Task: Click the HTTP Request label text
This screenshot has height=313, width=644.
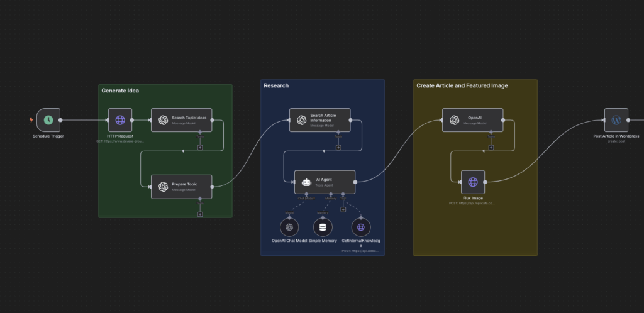Action: point(120,136)
